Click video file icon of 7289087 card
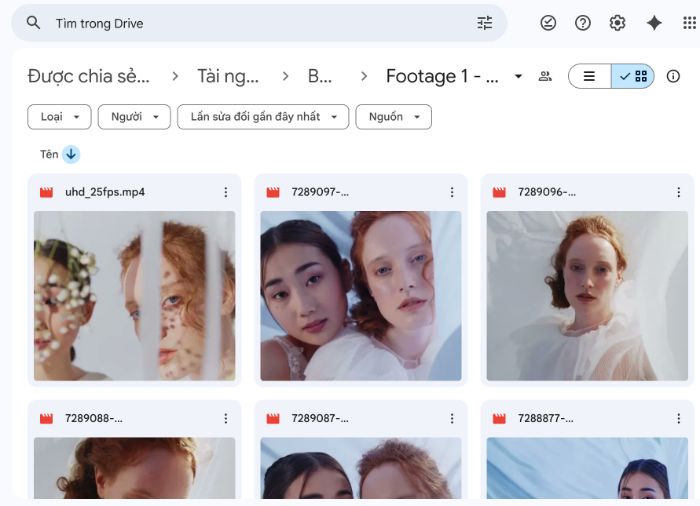Screen dimensions: 700x506 pyautogui.click(x=273, y=418)
